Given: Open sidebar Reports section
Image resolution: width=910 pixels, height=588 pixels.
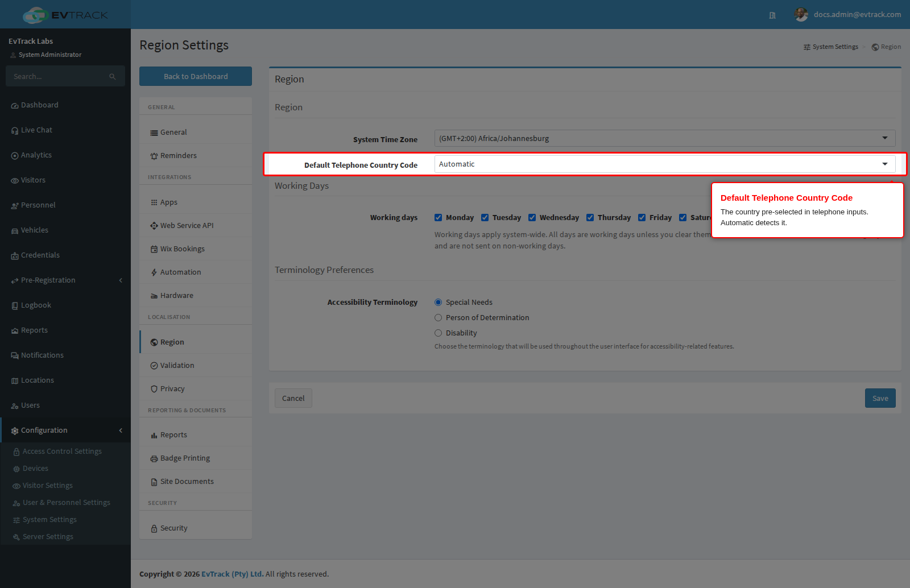Looking at the screenshot, I should [65, 330].
